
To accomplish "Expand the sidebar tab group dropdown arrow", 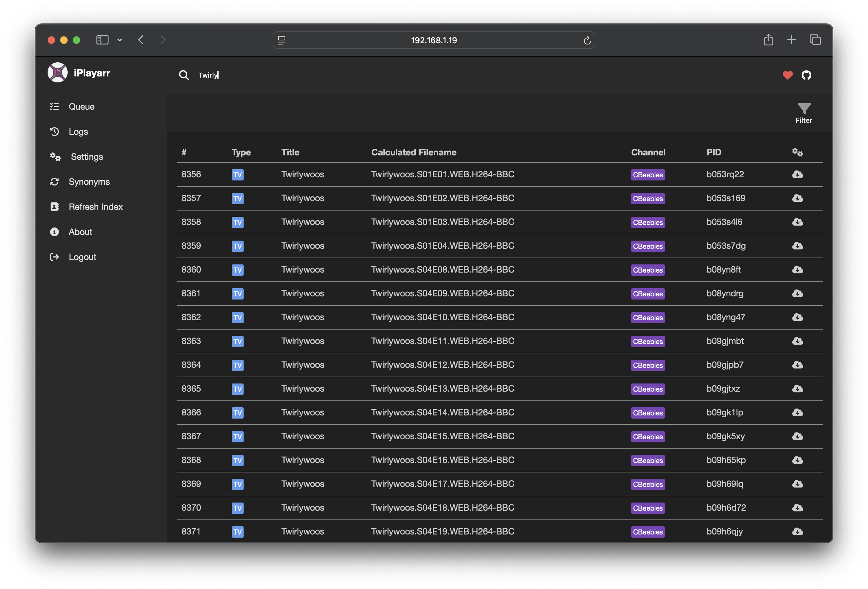I will [x=120, y=40].
